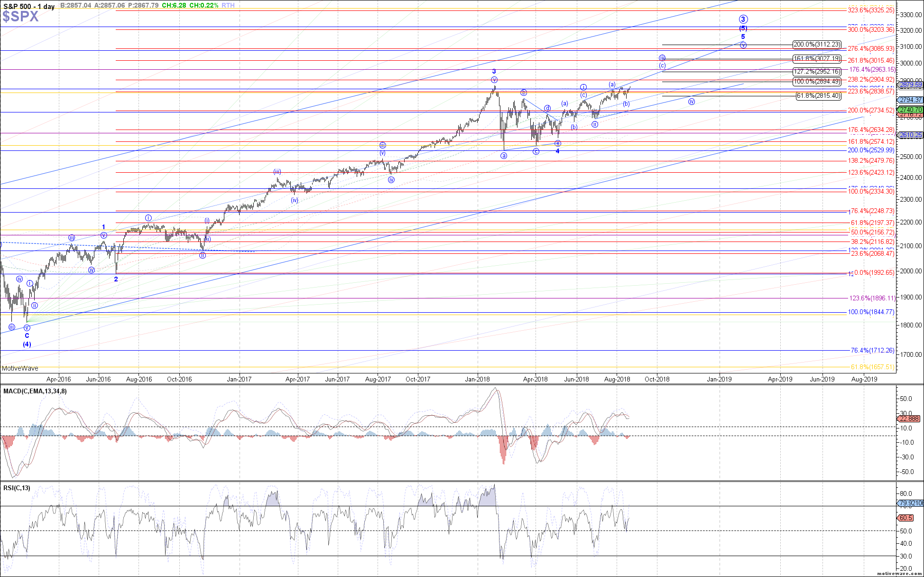The height and width of the screenshot is (577, 924).
Task: Click the (4) wave degree label
Action: [x=27, y=344]
